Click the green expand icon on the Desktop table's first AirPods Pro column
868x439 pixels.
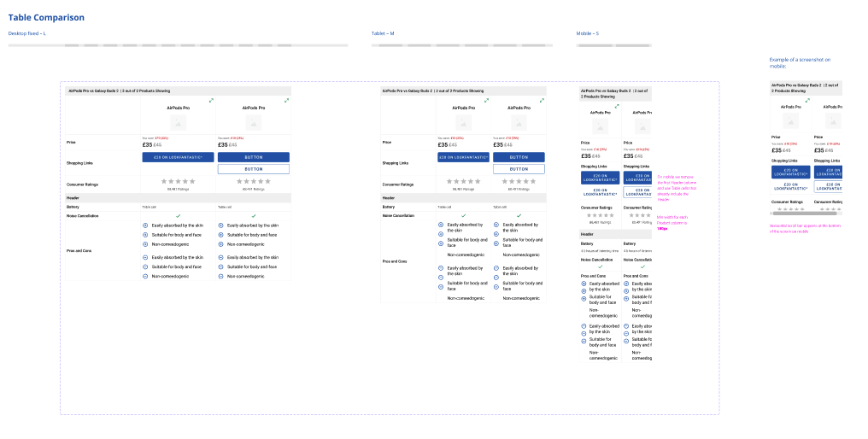click(211, 100)
